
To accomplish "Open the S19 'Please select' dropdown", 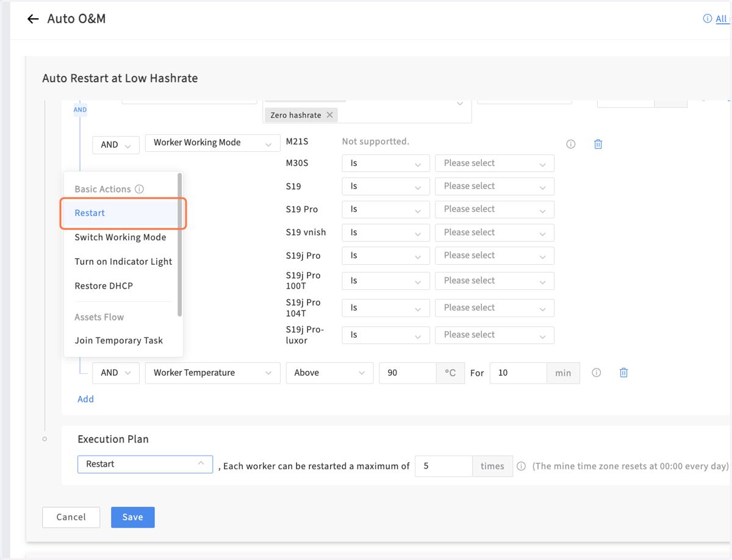I will (495, 186).
